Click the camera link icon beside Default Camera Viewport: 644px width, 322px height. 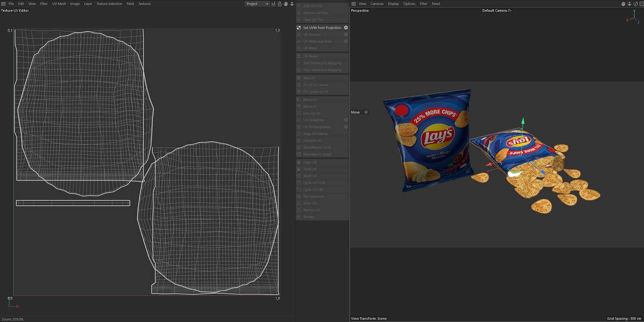point(510,11)
